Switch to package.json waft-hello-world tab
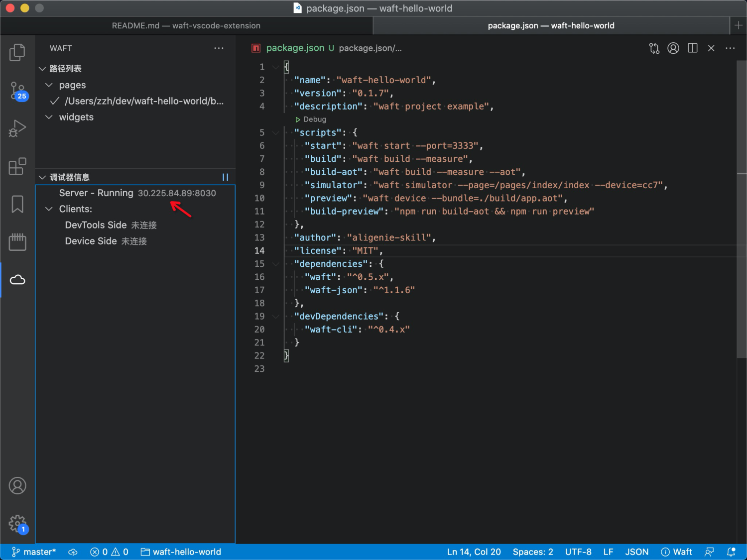 point(551,25)
